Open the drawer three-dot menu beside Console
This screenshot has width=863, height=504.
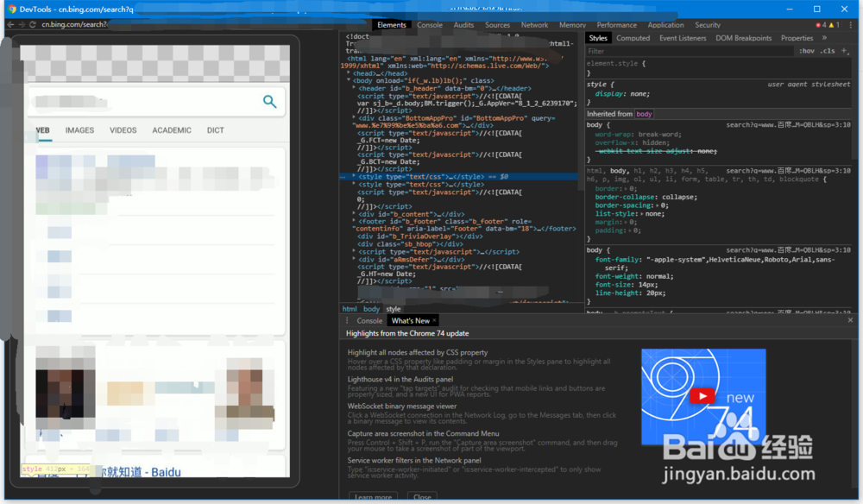[347, 321]
